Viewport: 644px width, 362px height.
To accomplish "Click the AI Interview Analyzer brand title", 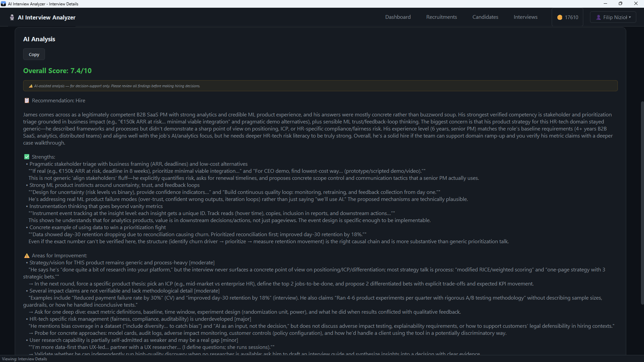I will [47, 17].
